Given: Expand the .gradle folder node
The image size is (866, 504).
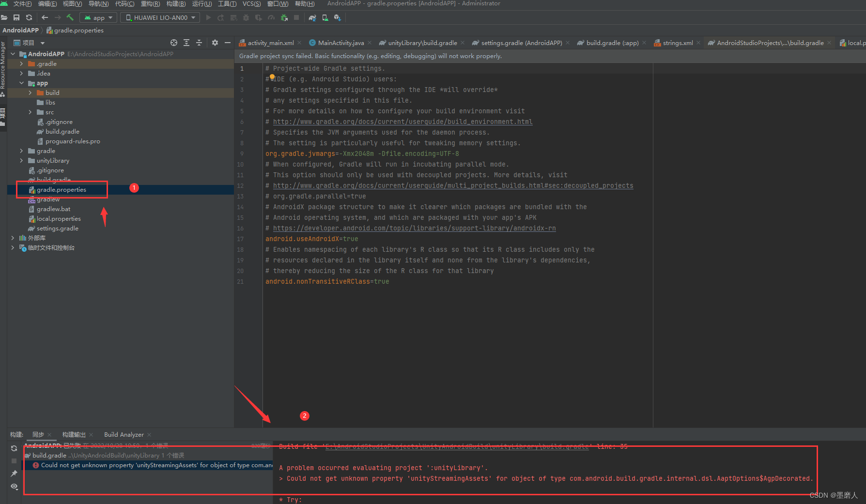Looking at the screenshot, I should 21,63.
